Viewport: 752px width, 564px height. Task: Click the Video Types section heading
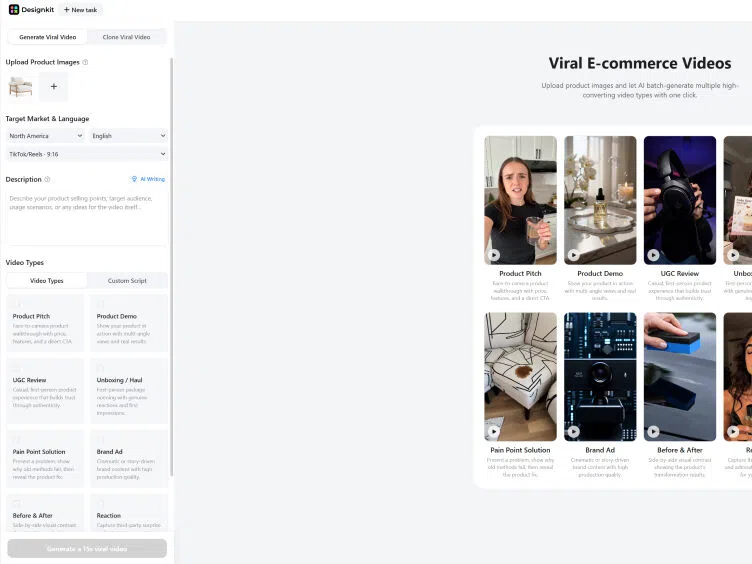point(24,262)
